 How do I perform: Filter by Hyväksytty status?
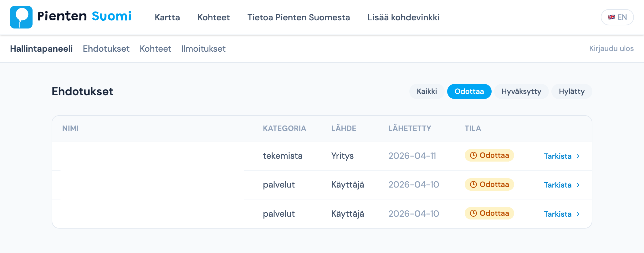[521, 91]
